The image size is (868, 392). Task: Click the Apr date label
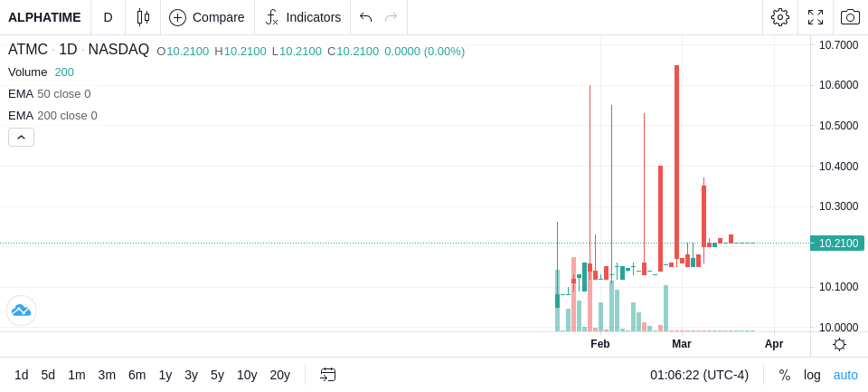[774, 344]
